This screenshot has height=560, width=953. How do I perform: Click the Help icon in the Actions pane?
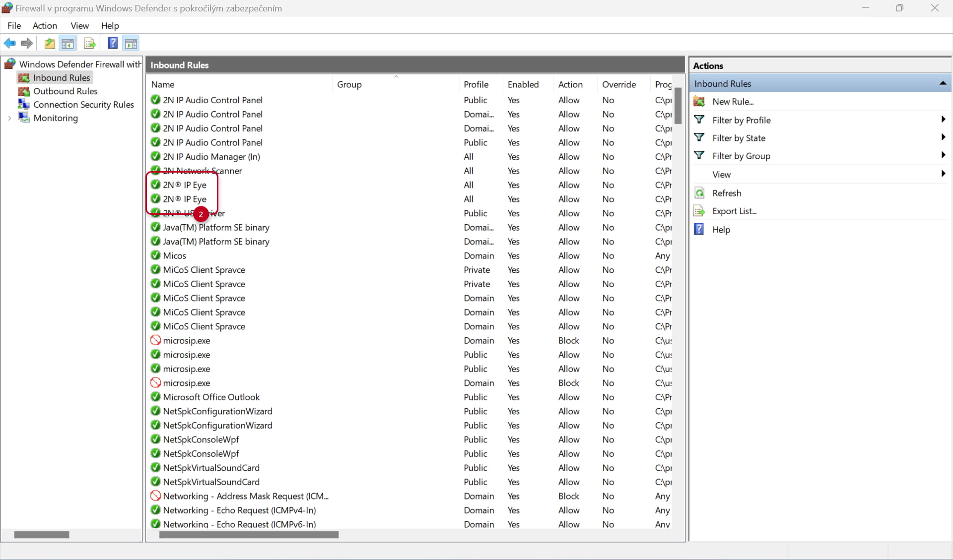click(699, 229)
